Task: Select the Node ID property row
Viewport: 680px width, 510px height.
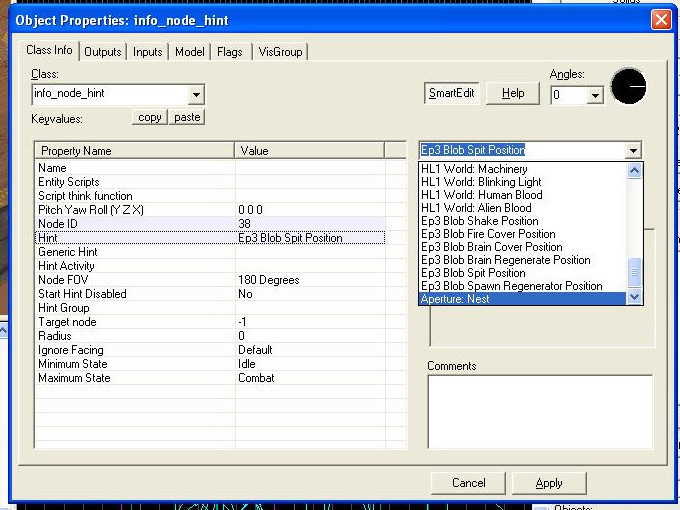Action: (210, 224)
